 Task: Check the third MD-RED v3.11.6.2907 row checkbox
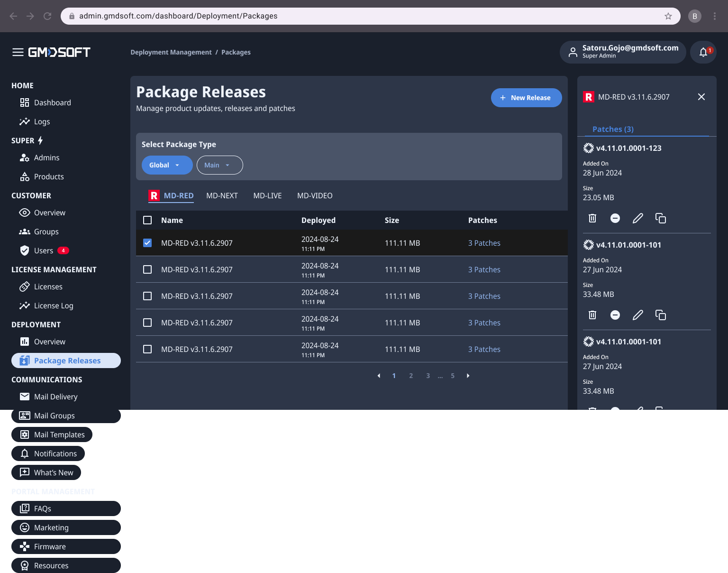point(147,296)
